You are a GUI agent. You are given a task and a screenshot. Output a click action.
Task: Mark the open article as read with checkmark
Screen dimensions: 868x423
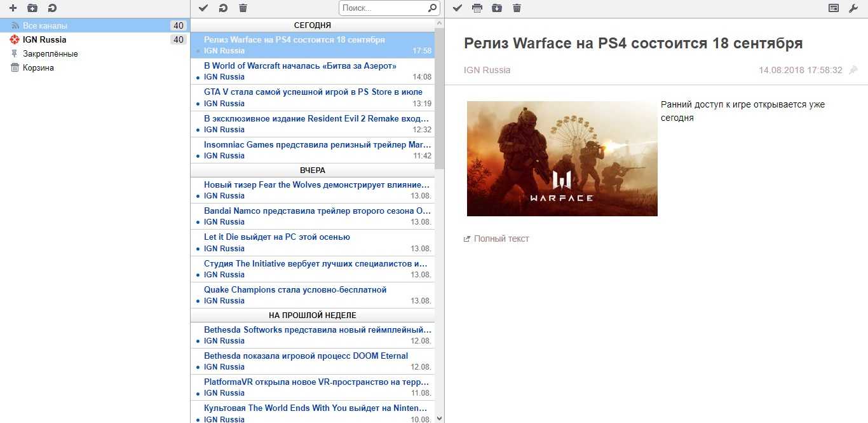(x=457, y=8)
